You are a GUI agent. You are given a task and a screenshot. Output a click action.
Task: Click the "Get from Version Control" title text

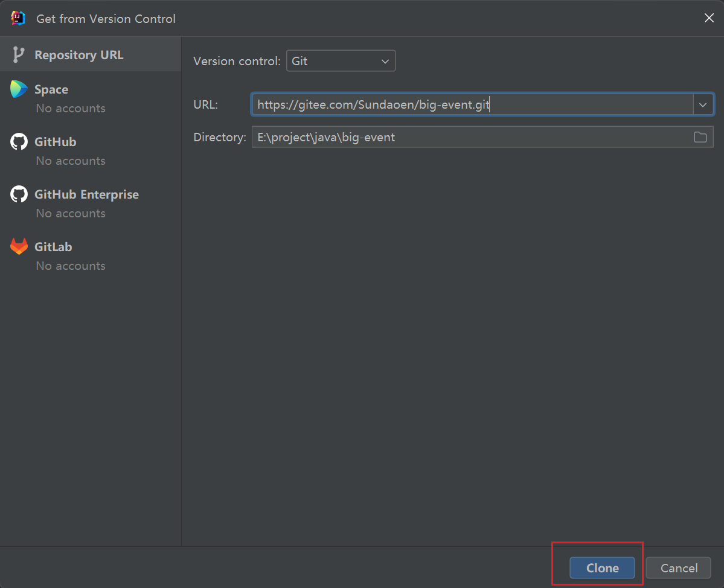coord(106,19)
